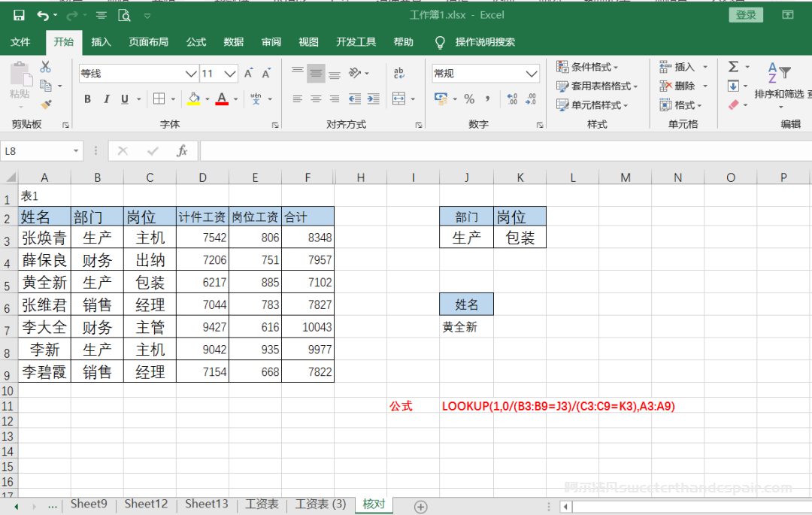Click the Format Painter brush icon
812x515 pixels.
[x=46, y=105]
